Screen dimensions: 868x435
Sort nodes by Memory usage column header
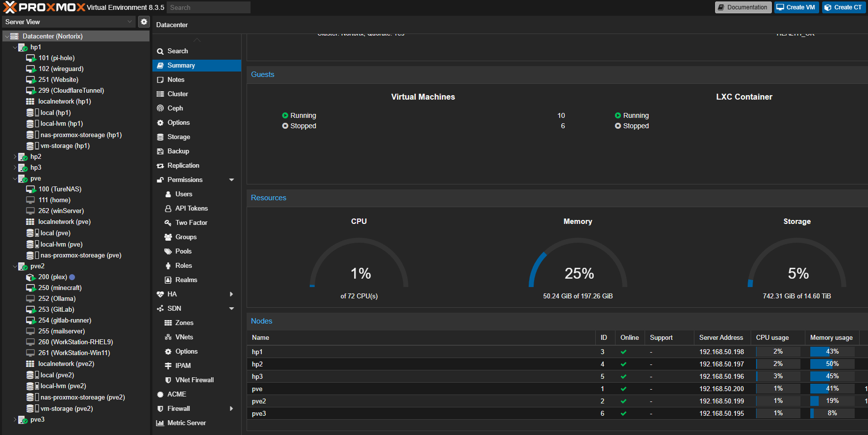point(832,338)
